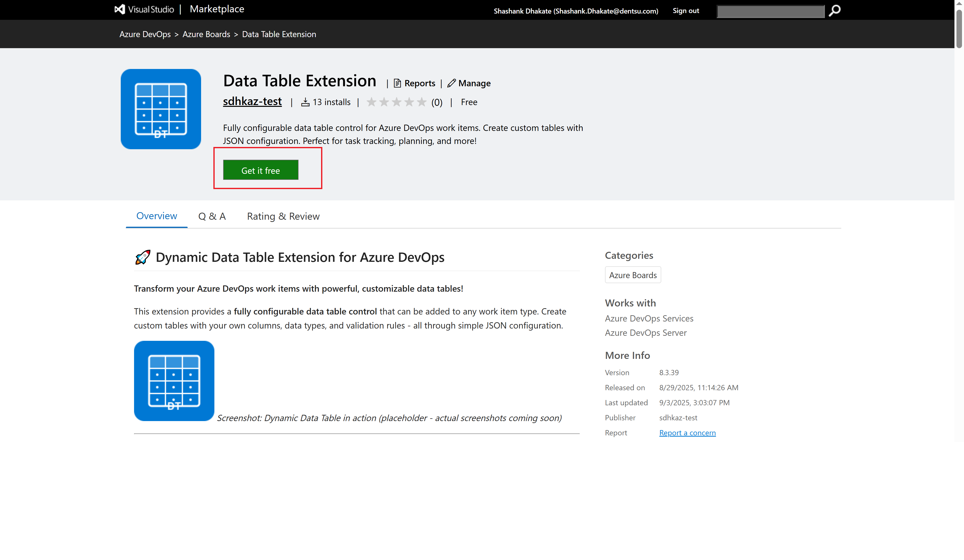Click the installs download icon

(x=305, y=102)
